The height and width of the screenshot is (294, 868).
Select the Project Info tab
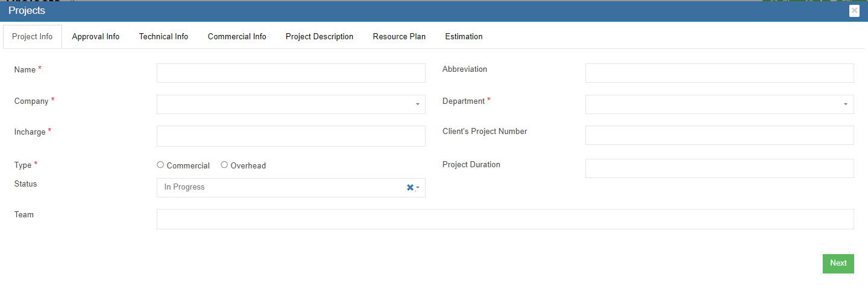click(x=33, y=37)
